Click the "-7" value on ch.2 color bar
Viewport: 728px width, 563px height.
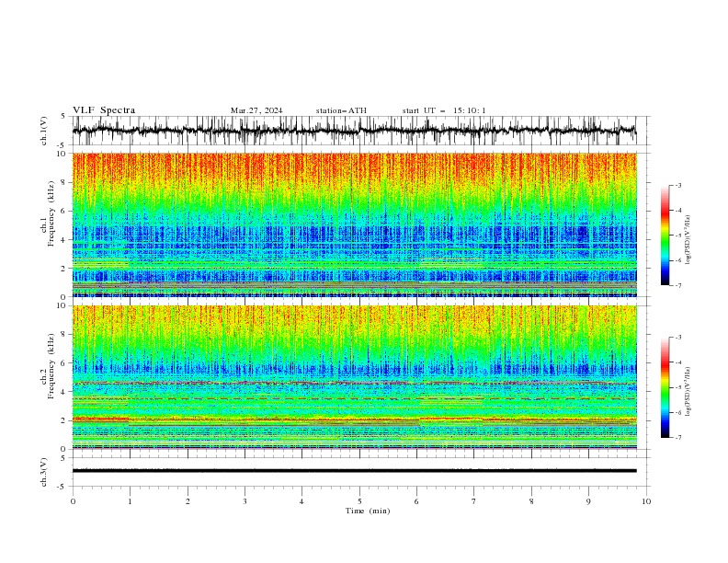[x=678, y=438]
